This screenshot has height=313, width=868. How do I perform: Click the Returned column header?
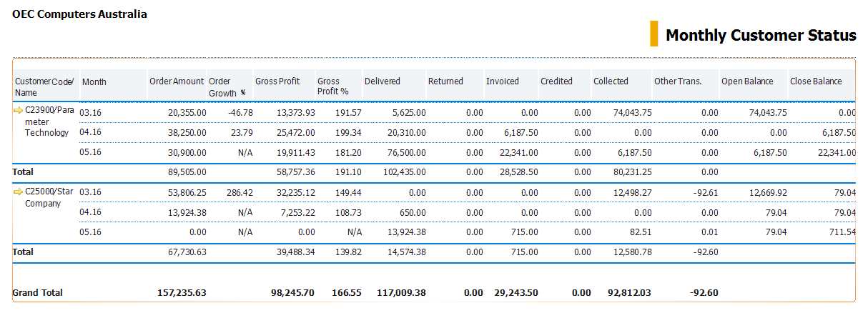tap(445, 81)
